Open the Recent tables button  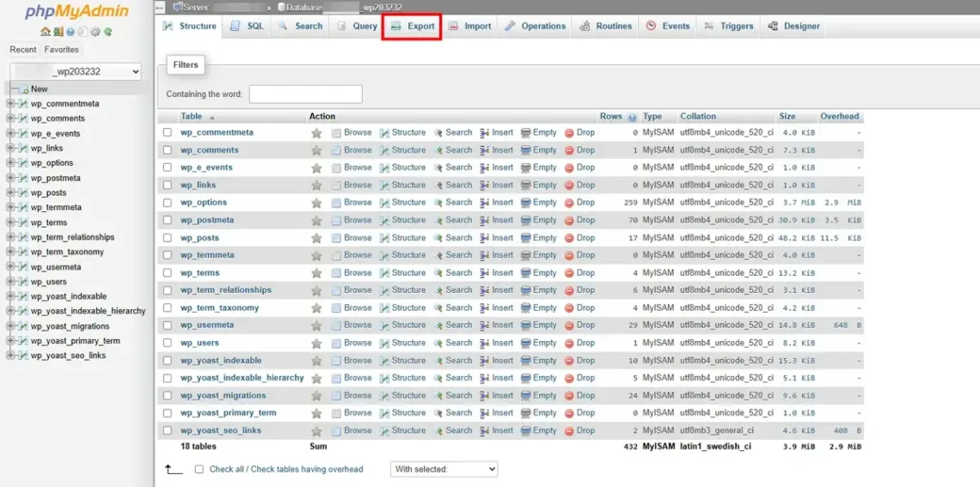point(23,49)
